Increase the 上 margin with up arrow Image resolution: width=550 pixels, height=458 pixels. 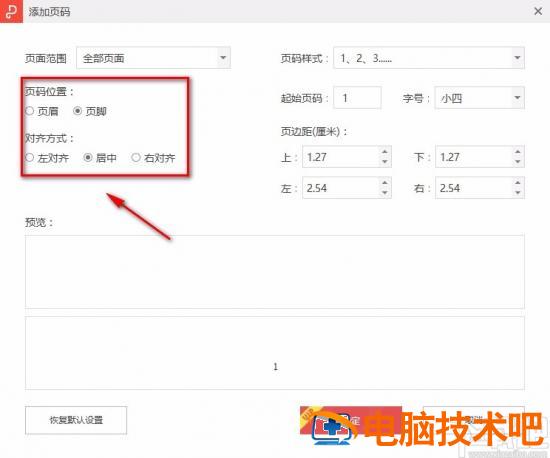385,152
